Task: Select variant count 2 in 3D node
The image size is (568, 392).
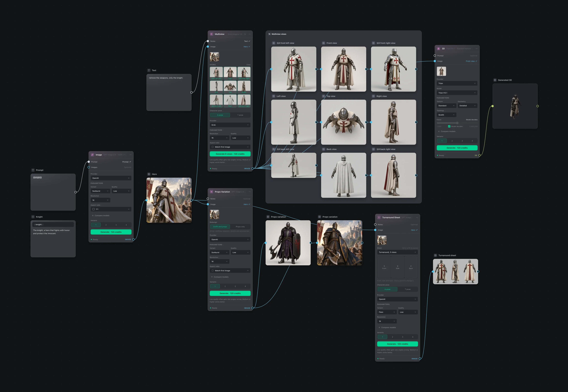Action: (x=452, y=141)
